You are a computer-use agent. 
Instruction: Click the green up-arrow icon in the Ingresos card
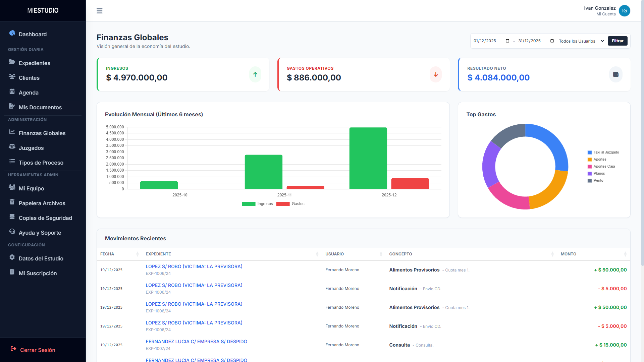coord(255,74)
